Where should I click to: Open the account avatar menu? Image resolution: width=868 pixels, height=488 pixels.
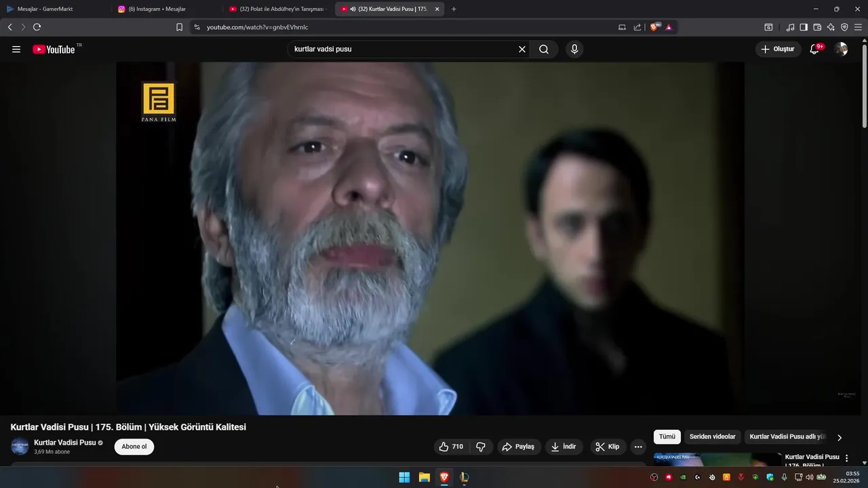click(x=841, y=49)
